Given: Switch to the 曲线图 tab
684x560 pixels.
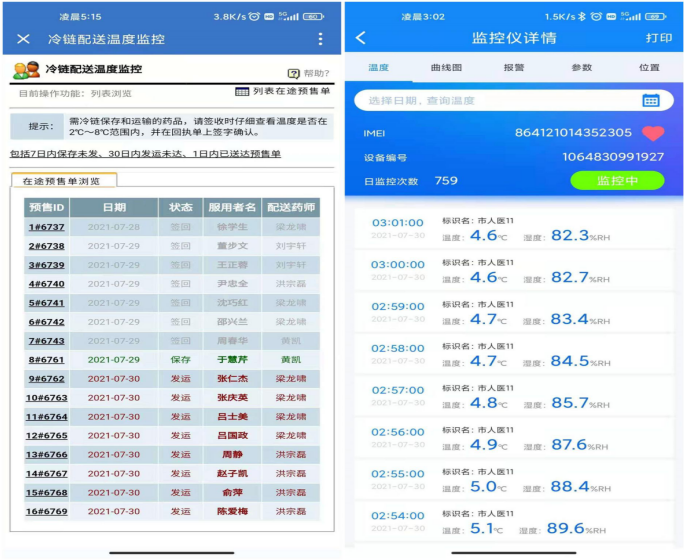Looking at the screenshot, I should tap(446, 68).
